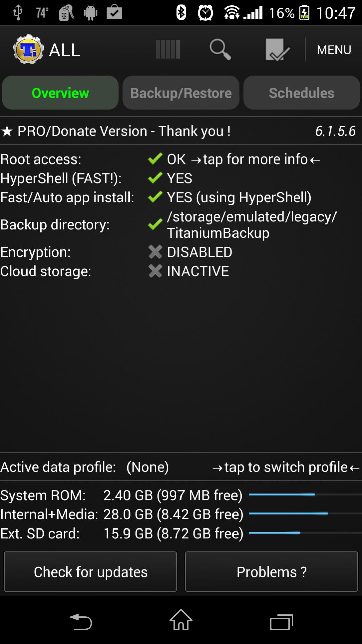Tap the Problems ? button

tap(271, 571)
